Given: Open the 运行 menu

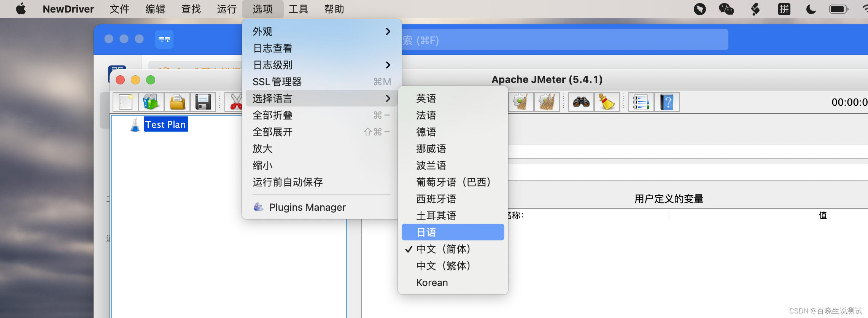Looking at the screenshot, I should pyautogui.click(x=227, y=9).
